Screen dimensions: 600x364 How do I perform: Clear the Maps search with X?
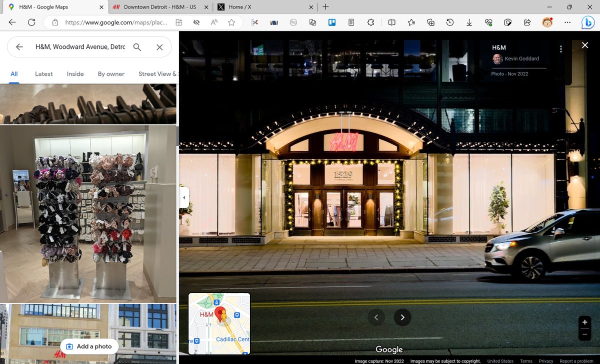click(159, 47)
